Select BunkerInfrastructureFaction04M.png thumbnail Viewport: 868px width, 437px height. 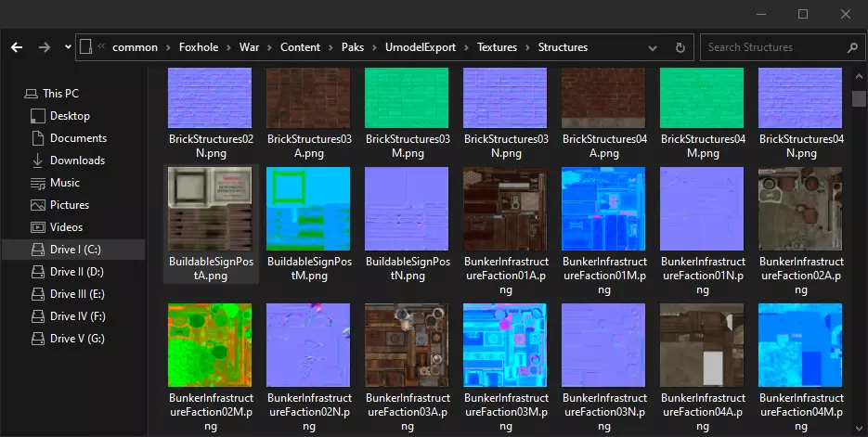(x=800, y=345)
